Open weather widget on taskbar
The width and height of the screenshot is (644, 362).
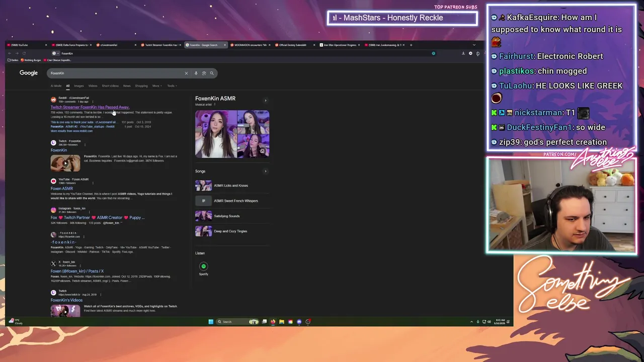15,322
